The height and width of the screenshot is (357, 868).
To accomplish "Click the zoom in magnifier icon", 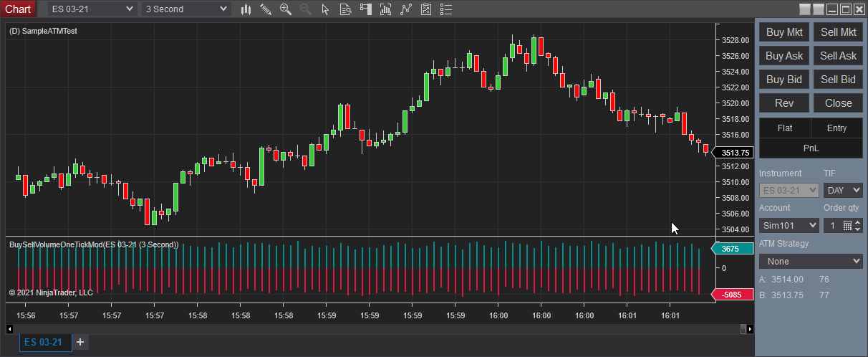I will (x=286, y=9).
